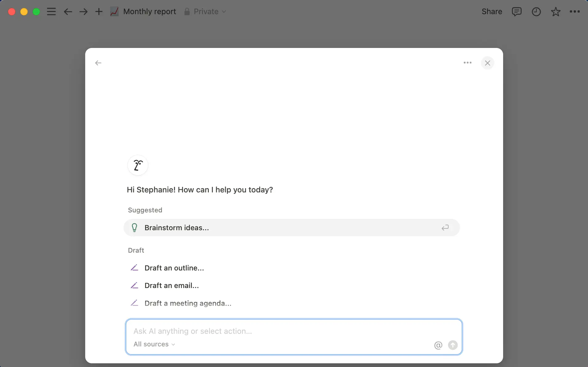
Task: Expand the All sources selector
Action: coord(154,344)
